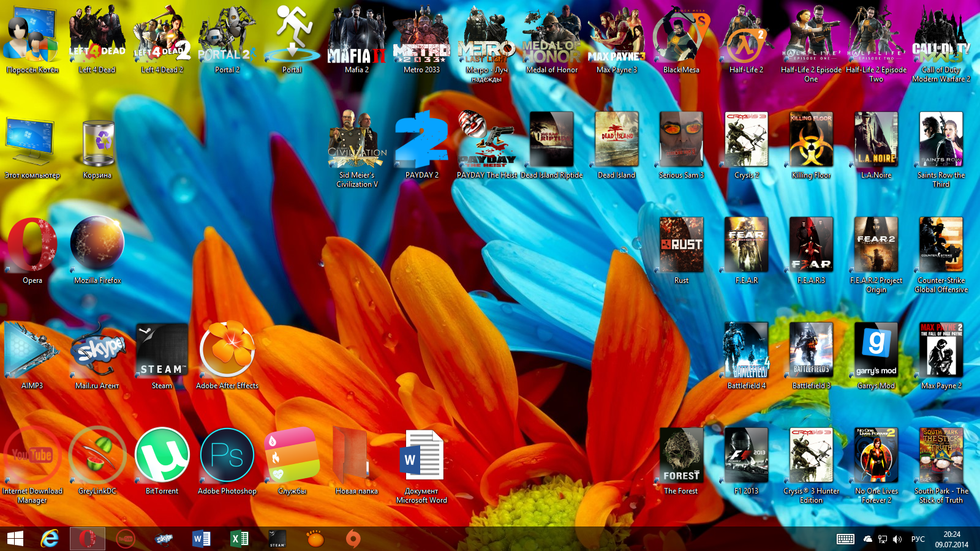Select the GreylinkDC shortcut
This screenshot has width=980, height=551.
(97, 455)
